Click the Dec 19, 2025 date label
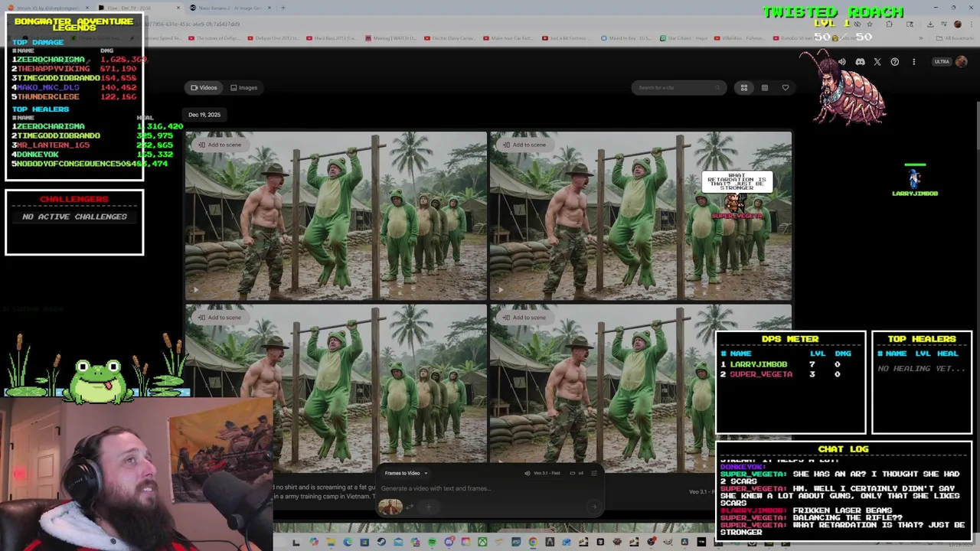980x551 pixels. (x=204, y=115)
